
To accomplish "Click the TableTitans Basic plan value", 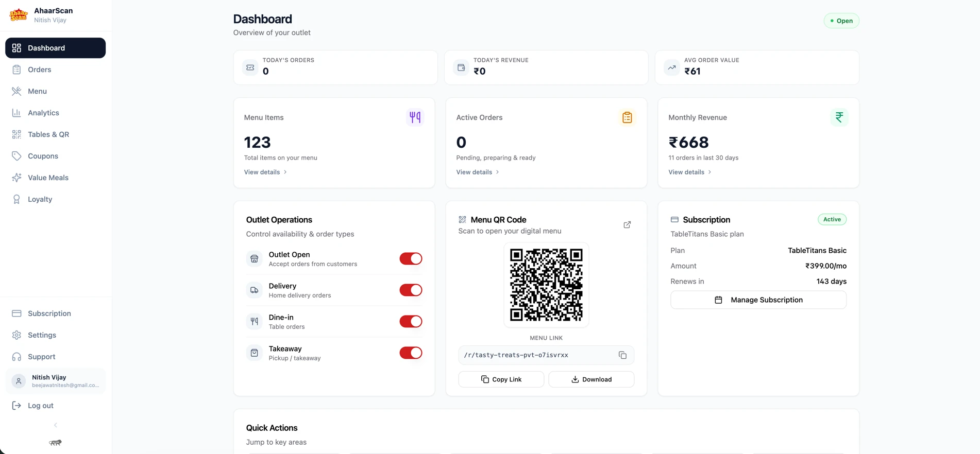I will click(817, 251).
